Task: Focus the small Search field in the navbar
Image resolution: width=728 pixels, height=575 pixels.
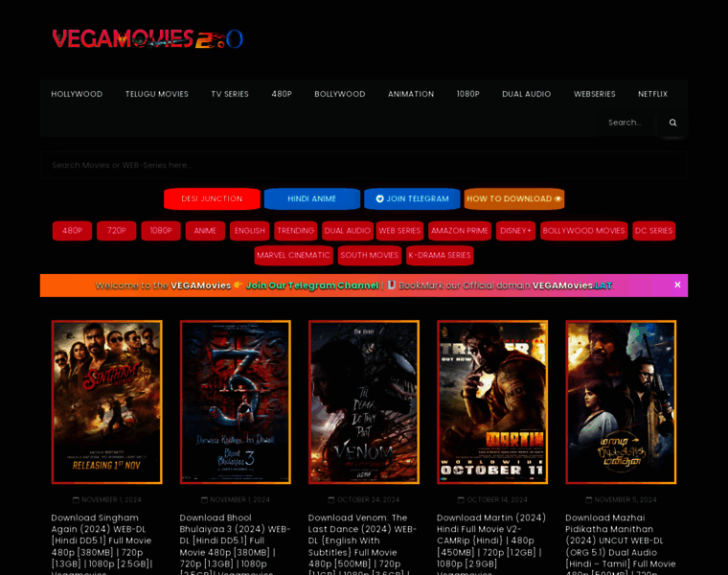Action: tap(626, 123)
